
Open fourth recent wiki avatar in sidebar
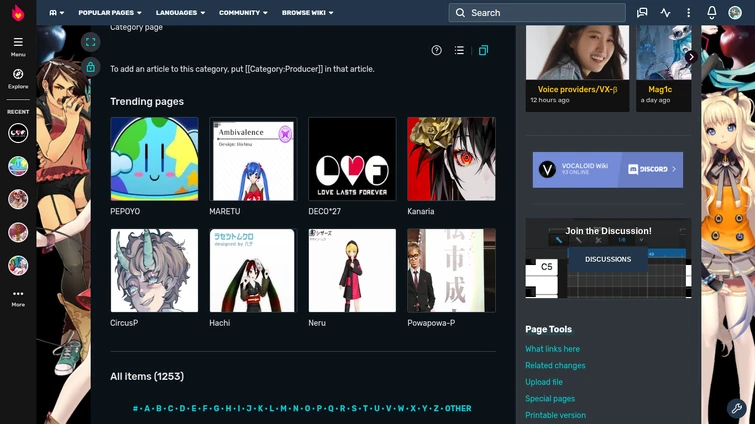click(18, 232)
